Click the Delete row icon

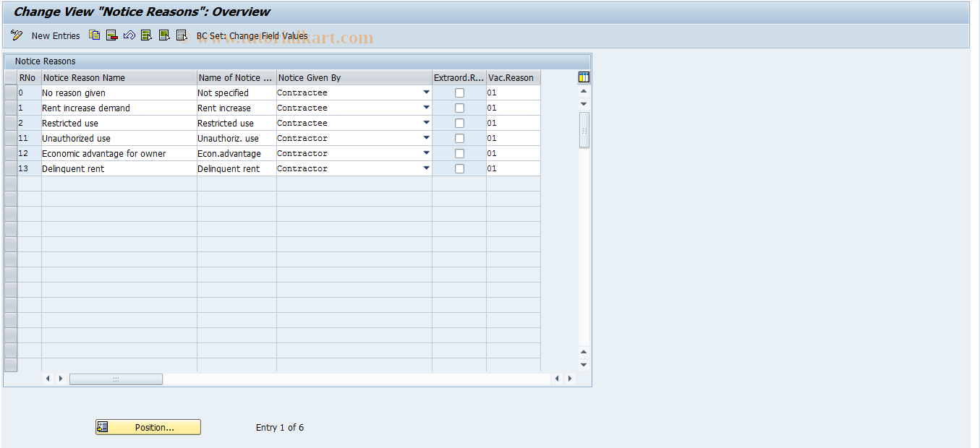pyautogui.click(x=112, y=35)
